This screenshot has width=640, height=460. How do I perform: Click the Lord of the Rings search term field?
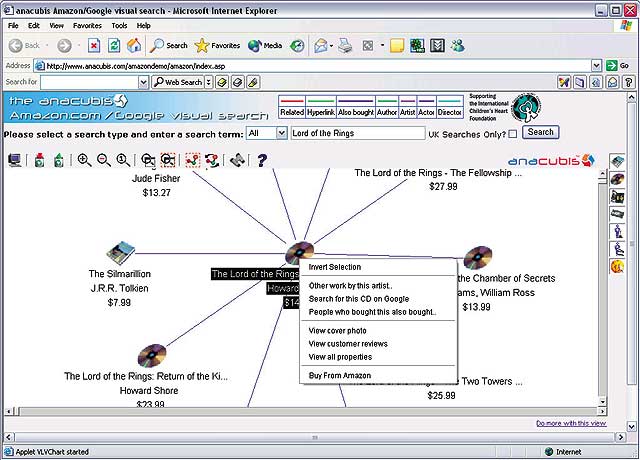[x=358, y=133]
